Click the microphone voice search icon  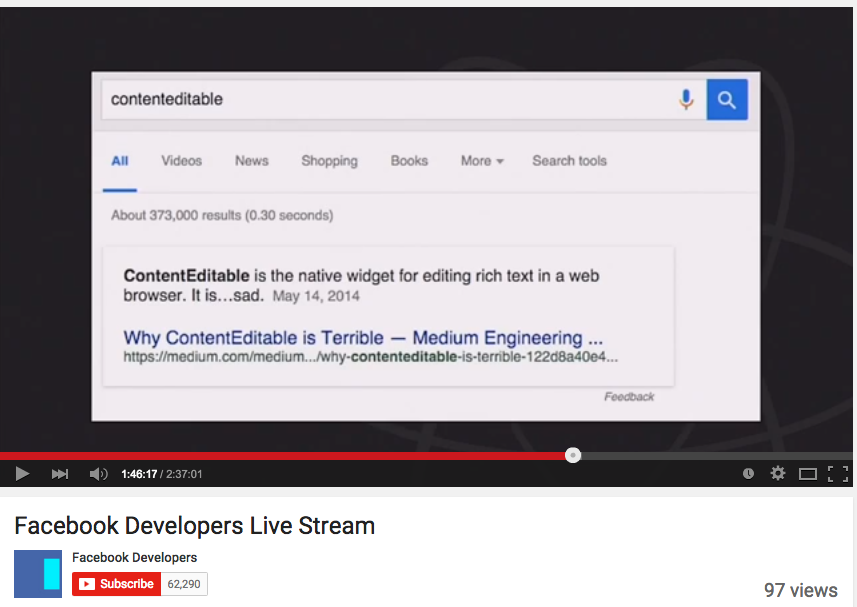(x=686, y=99)
